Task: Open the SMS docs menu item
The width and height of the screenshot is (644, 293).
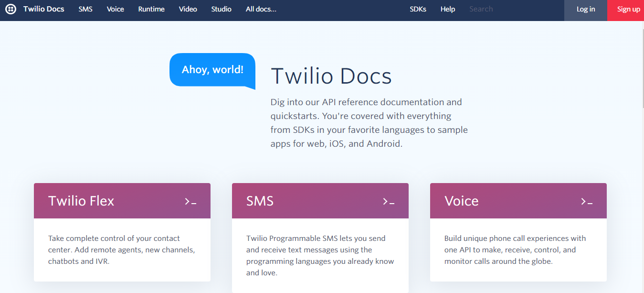Action: click(x=85, y=9)
